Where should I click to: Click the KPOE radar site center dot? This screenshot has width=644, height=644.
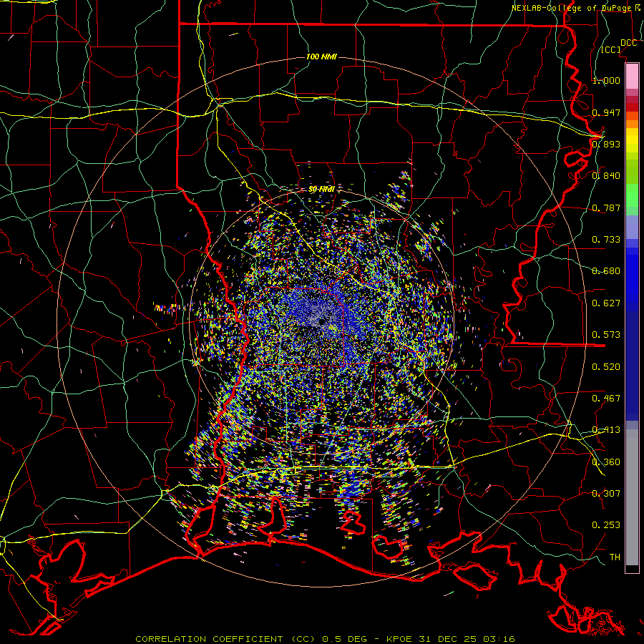tap(322, 321)
